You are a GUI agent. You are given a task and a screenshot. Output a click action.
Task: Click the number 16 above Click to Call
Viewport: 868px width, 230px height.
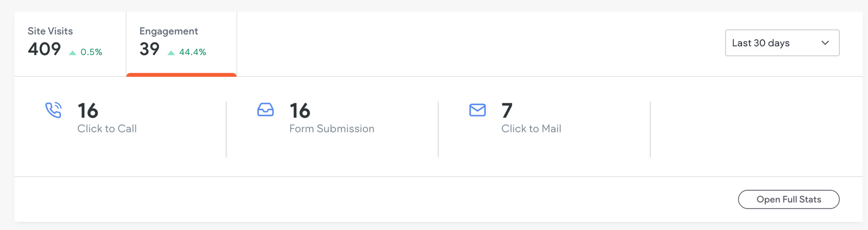point(88,111)
